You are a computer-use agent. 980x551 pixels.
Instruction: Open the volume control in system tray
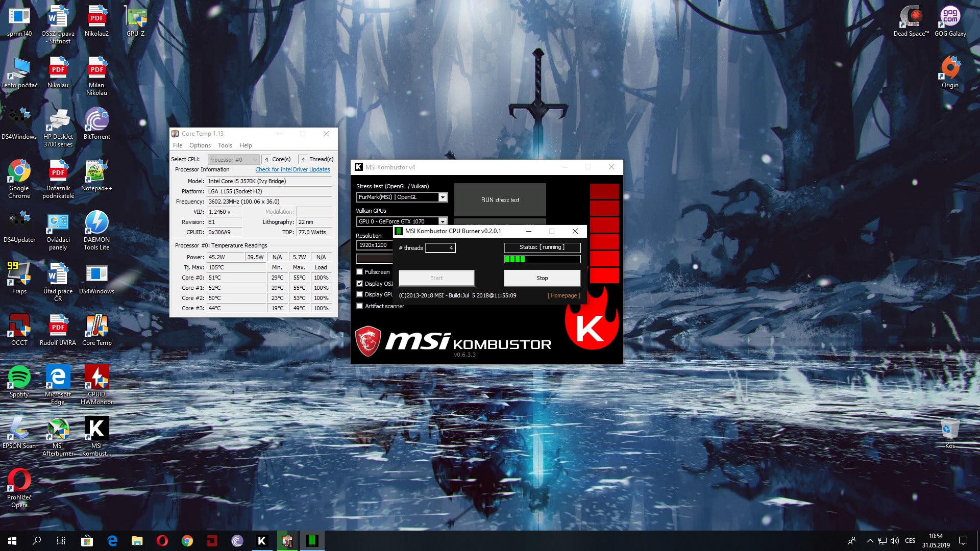(895, 541)
